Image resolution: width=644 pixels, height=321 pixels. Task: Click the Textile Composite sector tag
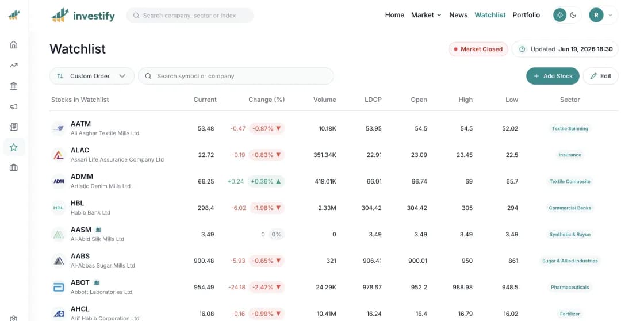pyautogui.click(x=570, y=181)
